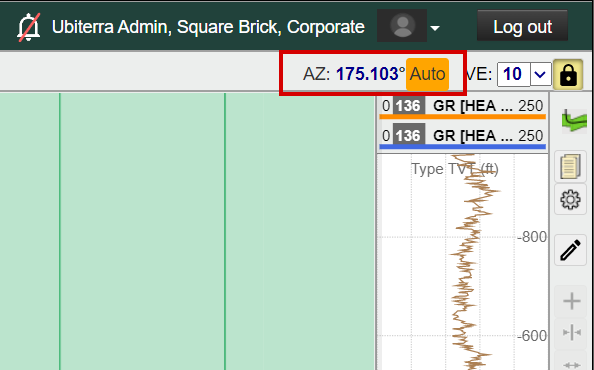Click Ubiterra Admin, Square Brick, Corporate text
The height and width of the screenshot is (370, 594).
click(x=208, y=27)
